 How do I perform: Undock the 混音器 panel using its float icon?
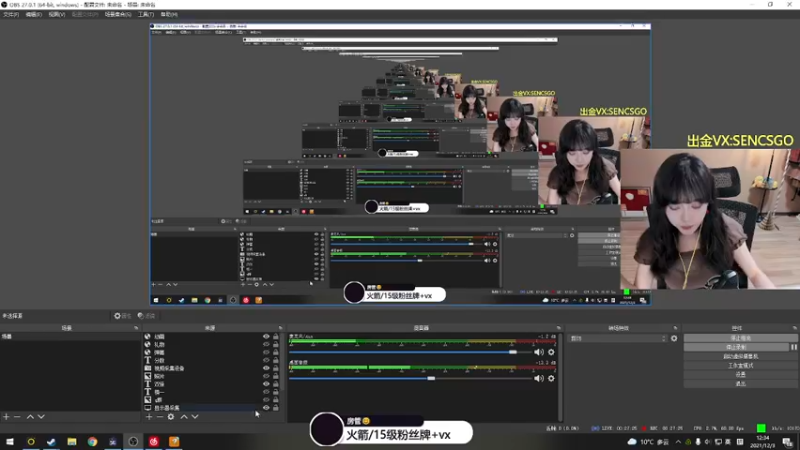click(x=559, y=328)
